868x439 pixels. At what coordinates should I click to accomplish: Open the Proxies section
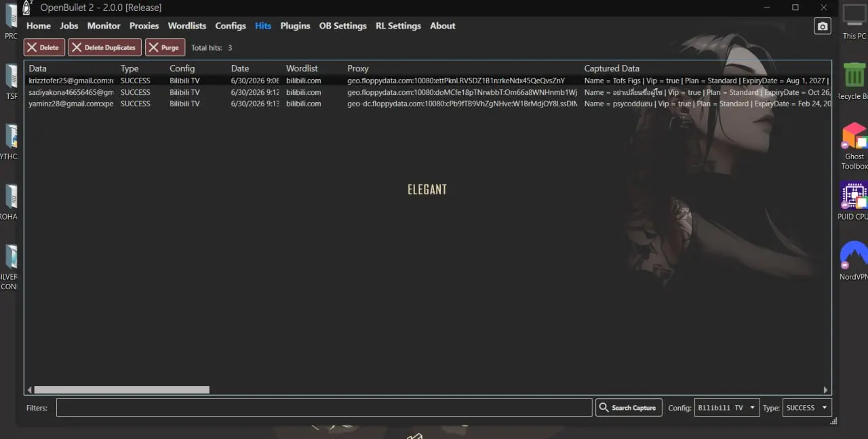point(144,26)
